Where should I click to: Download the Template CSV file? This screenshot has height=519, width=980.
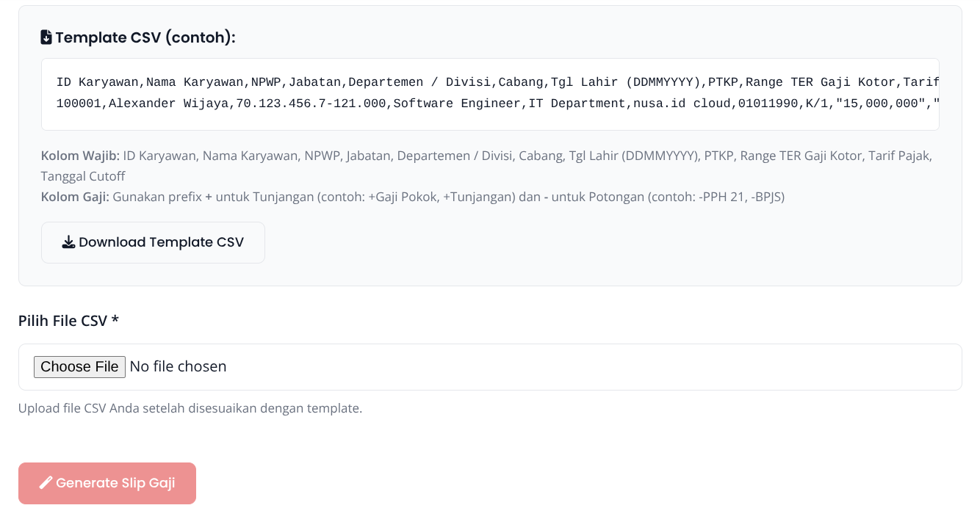[x=153, y=242]
